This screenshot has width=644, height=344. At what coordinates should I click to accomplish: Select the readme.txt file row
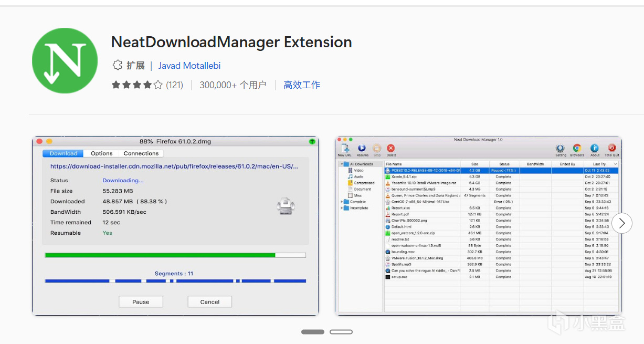click(502, 239)
